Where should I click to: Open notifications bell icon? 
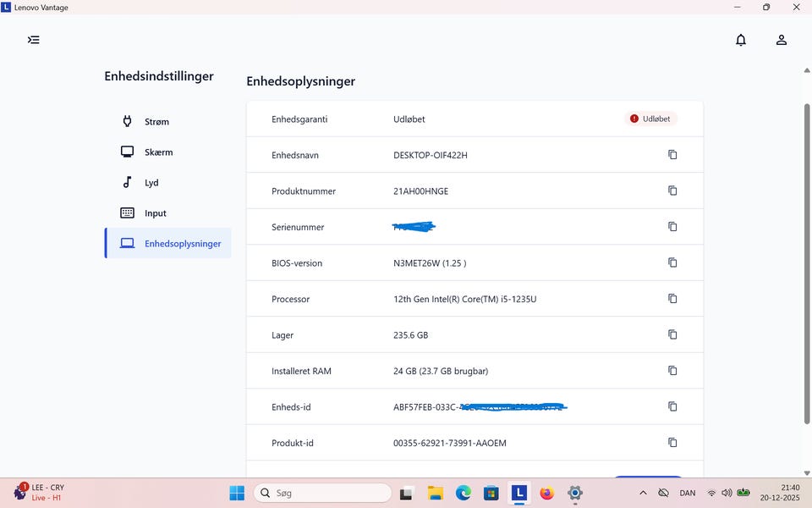point(741,40)
